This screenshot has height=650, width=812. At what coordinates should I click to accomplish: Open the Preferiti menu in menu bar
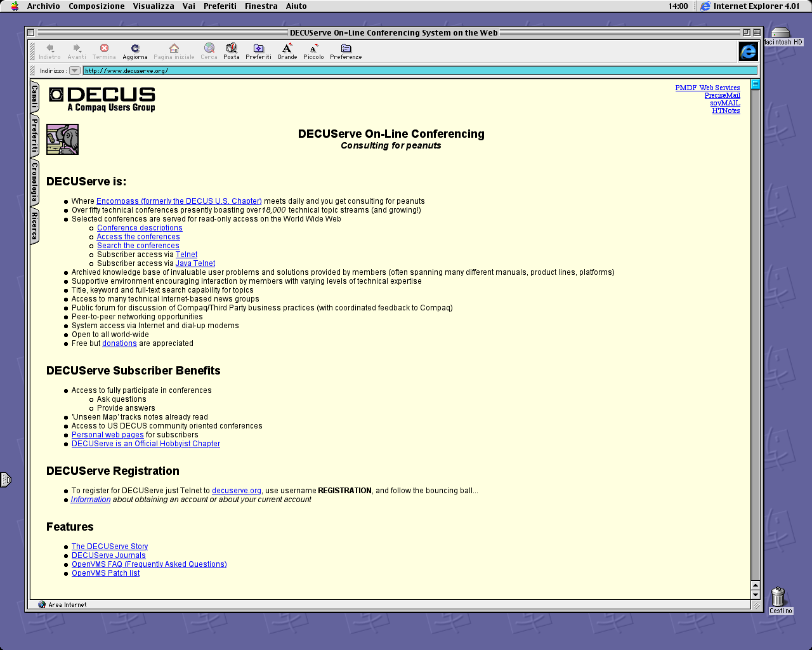(220, 6)
